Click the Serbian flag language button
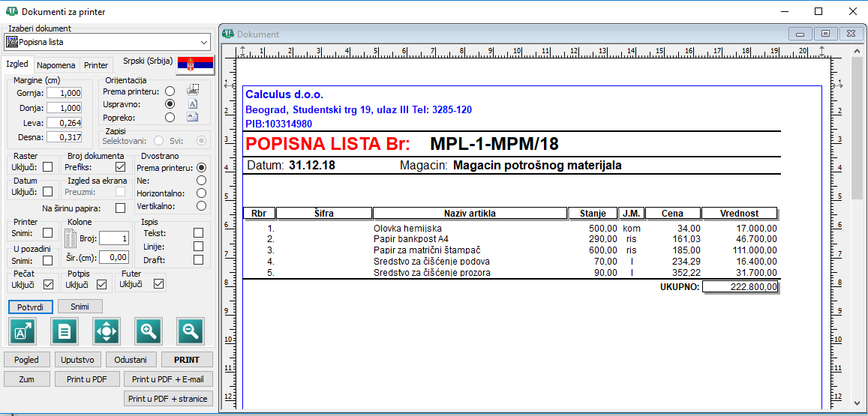The width and height of the screenshot is (868, 416). click(195, 65)
